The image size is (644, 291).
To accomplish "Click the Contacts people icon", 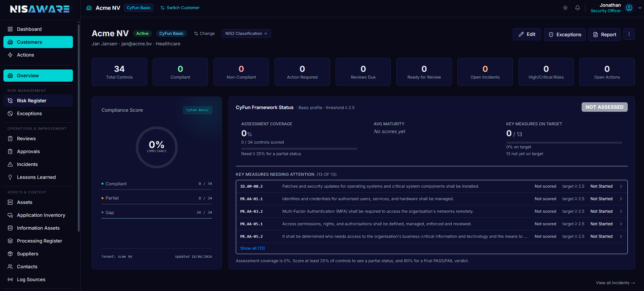I will [x=10, y=267].
